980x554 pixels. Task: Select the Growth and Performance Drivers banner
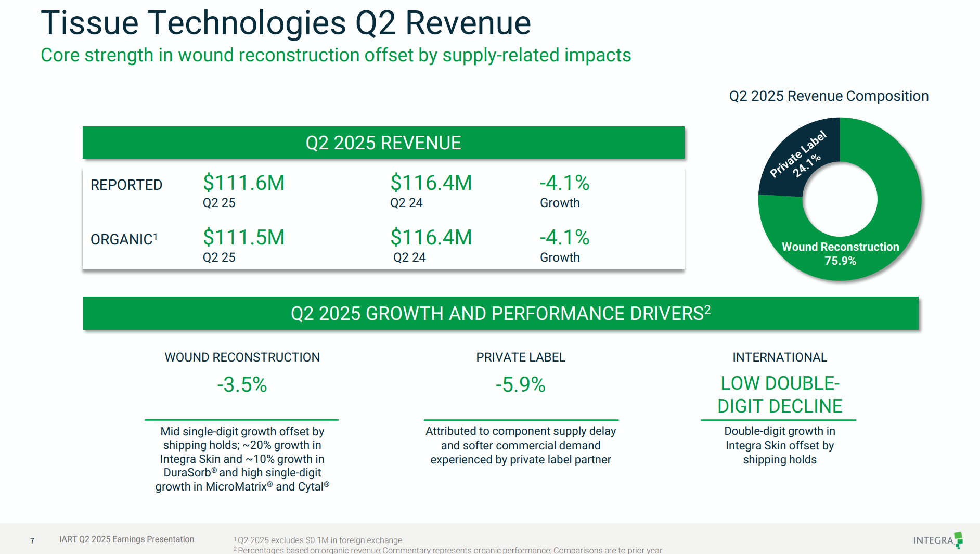pos(500,313)
